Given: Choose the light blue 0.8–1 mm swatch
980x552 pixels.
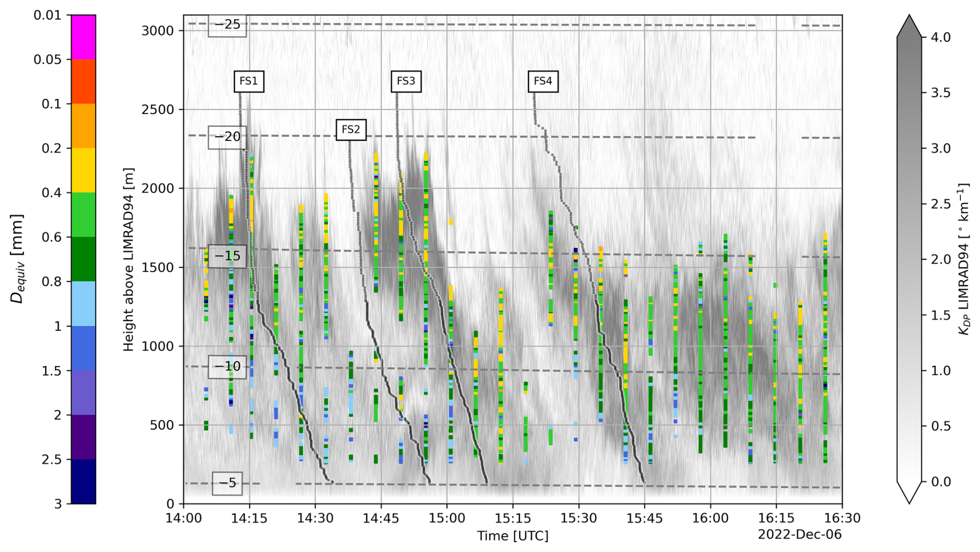Looking at the screenshot, I should 83,303.
